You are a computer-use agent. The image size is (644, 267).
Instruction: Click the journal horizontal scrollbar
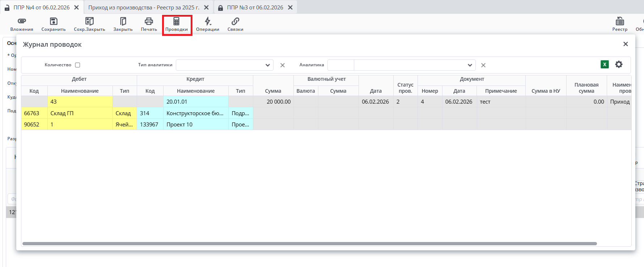(309, 244)
